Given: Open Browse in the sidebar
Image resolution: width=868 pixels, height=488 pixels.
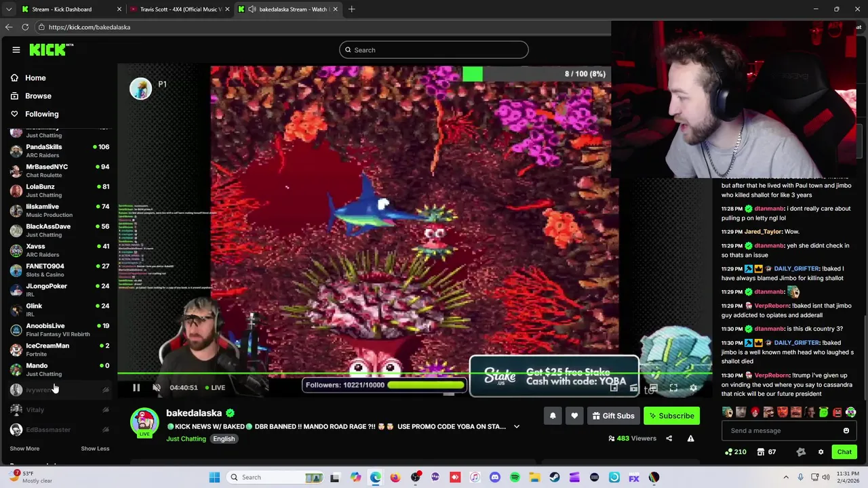Looking at the screenshot, I should click(31, 96).
